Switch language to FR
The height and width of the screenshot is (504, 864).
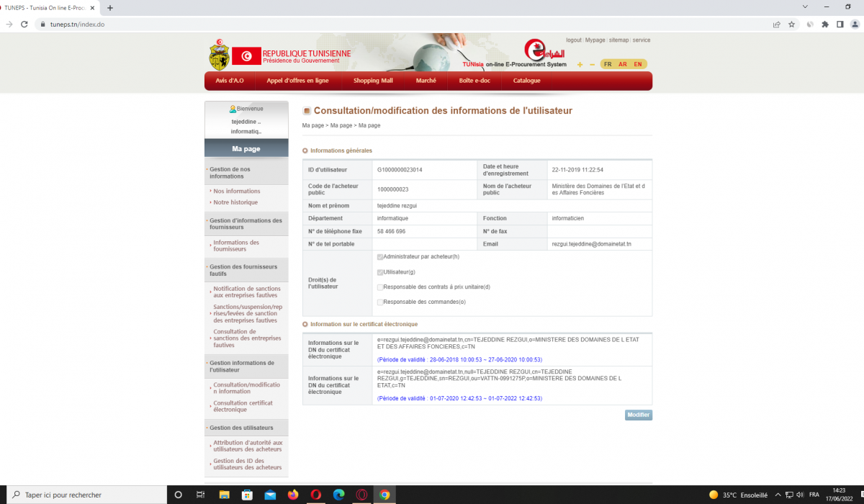click(608, 65)
